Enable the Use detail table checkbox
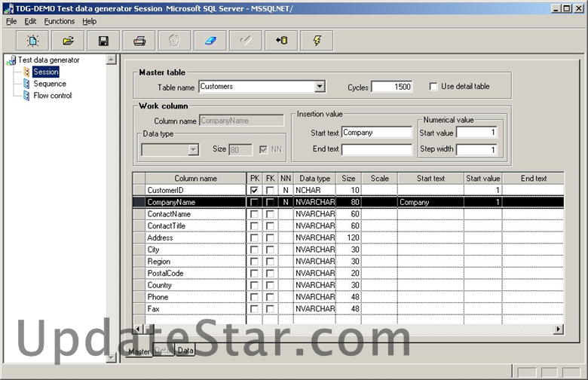The image size is (588, 380). [433, 87]
